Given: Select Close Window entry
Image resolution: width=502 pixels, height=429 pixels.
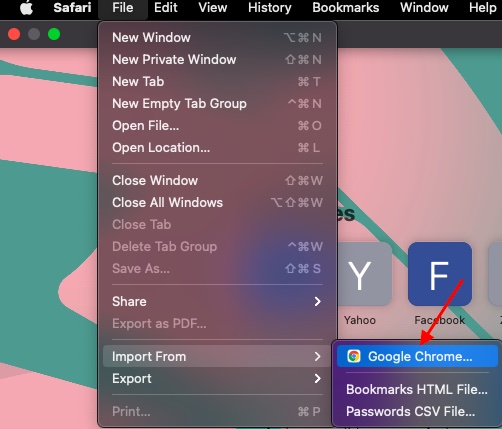Looking at the screenshot, I should (217, 181).
